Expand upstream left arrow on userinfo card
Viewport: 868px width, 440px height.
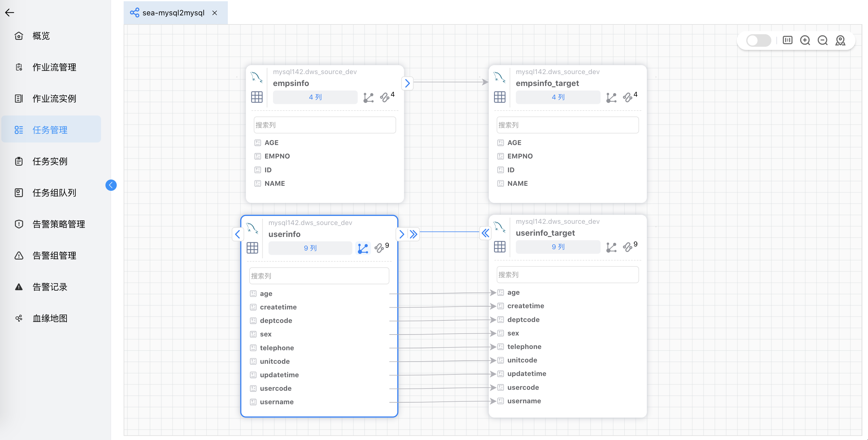tap(238, 234)
